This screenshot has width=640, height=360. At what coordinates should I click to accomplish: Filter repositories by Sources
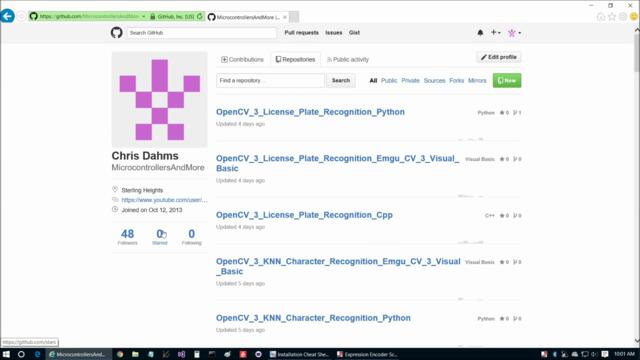[x=434, y=80]
